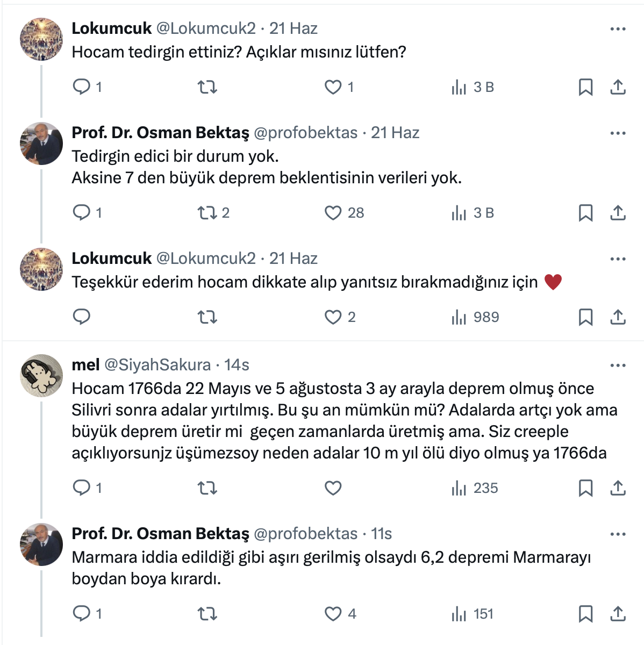Reply to mel's tweet about 1766 earthquakes
This screenshot has height=645, width=644.
[82, 488]
